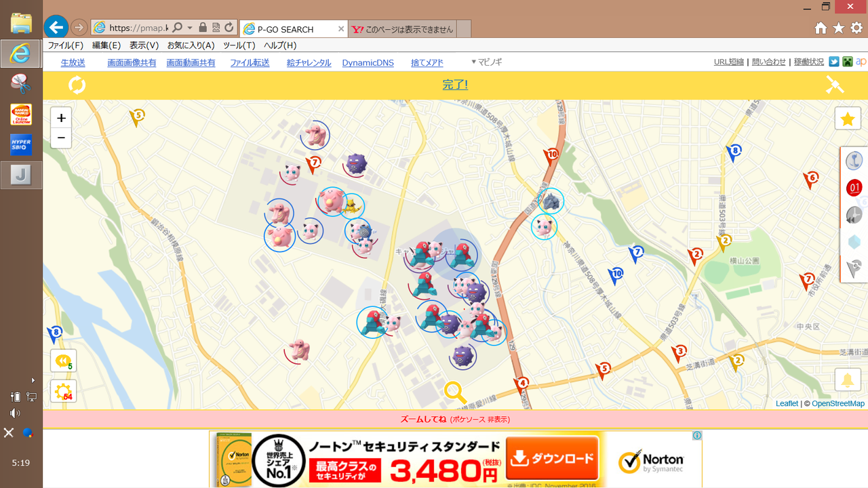The width and height of the screenshot is (868, 488).
Task: Click the Internet Explorer taskbar icon
Action: 21,54
